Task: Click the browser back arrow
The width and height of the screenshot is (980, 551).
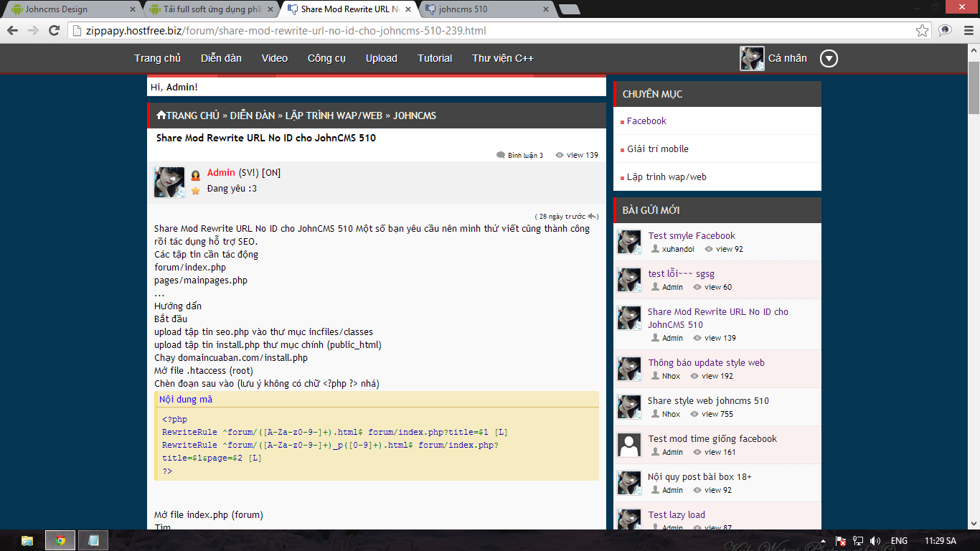Action: tap(13, 31)
